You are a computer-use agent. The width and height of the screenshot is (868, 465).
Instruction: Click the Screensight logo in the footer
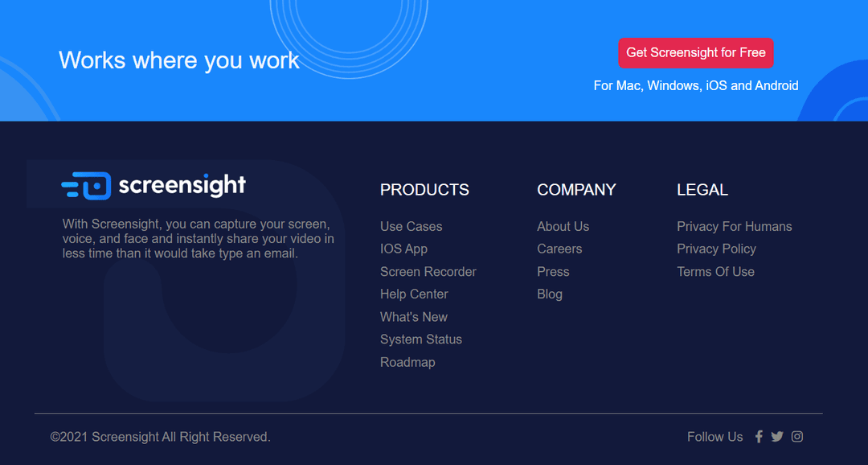(154, 186)
